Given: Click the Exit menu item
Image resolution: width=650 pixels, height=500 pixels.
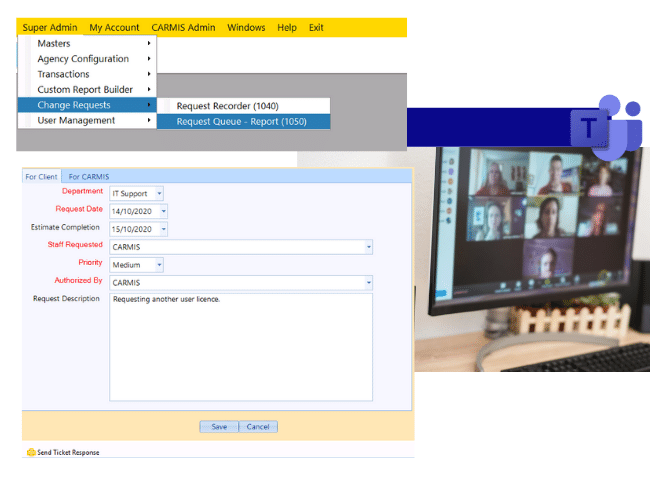Looking at the screenshot, I should click(316, 28).
